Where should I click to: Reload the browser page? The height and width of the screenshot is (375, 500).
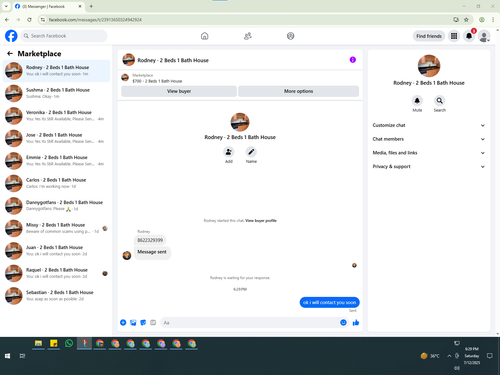pos(29,20)
